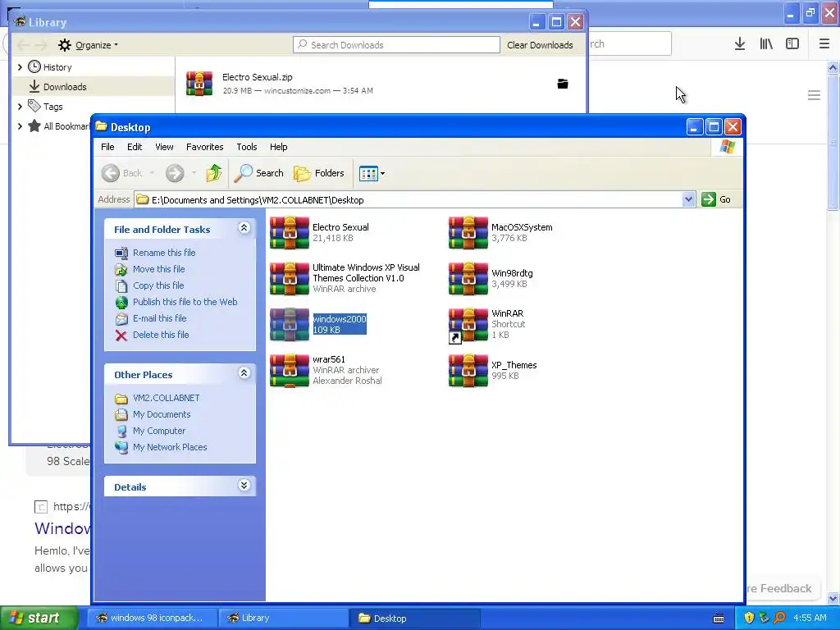Image resolution: width=840 pixels, height=630 pixels.
Task: Open My Network Places link
Action: (170, 447)
